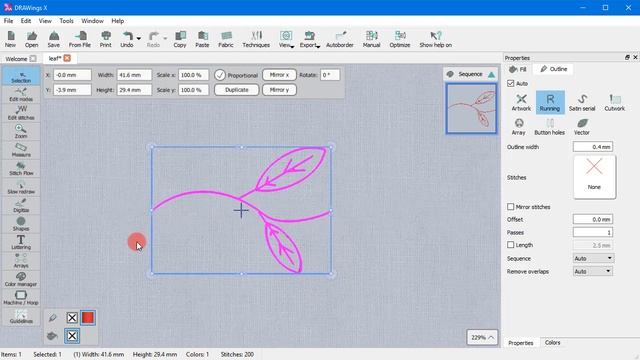Open the Remove overlaps dropdown
640x360 pixels.
click(593, 271)
